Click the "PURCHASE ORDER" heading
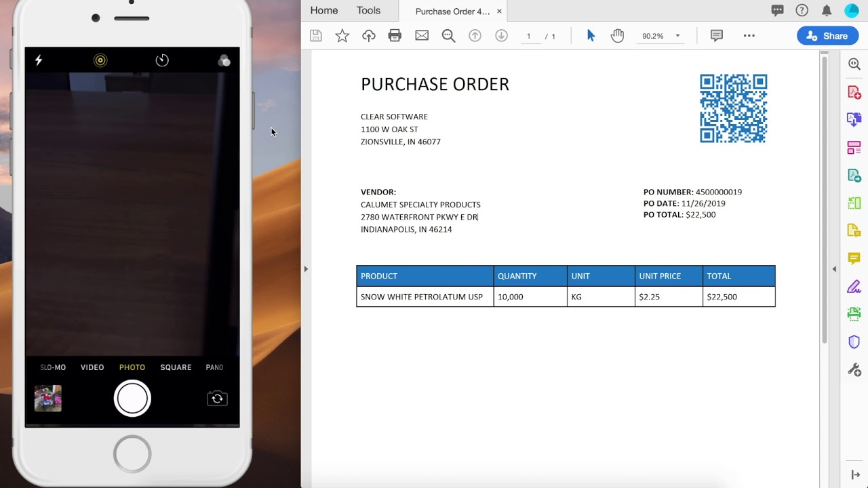868x488 pixels. point(435,85)
